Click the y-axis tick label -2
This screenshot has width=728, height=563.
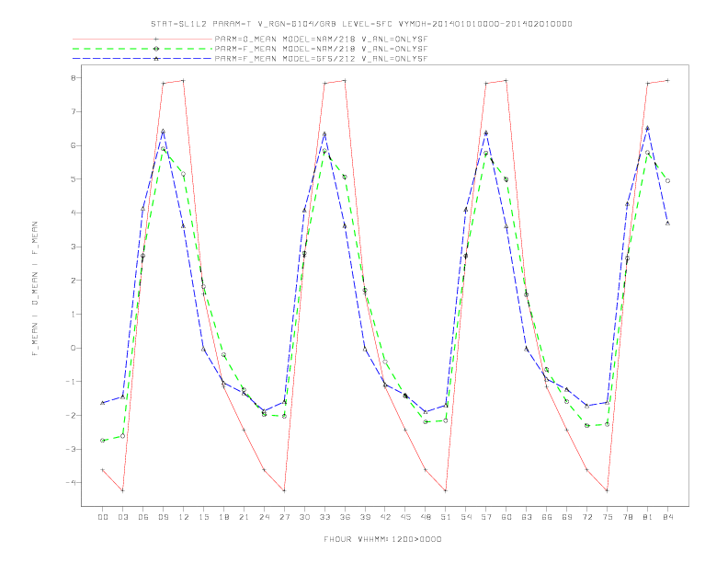[71, 415]
